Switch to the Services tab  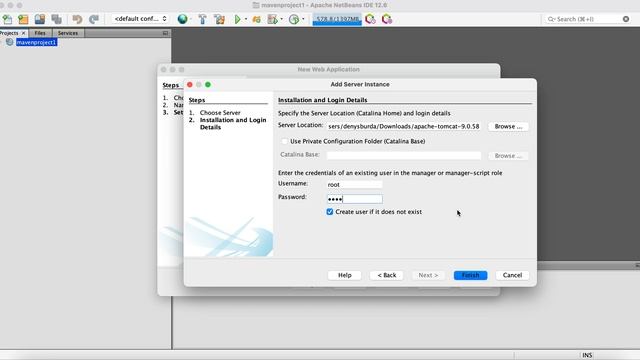click(x=68, y=33)
